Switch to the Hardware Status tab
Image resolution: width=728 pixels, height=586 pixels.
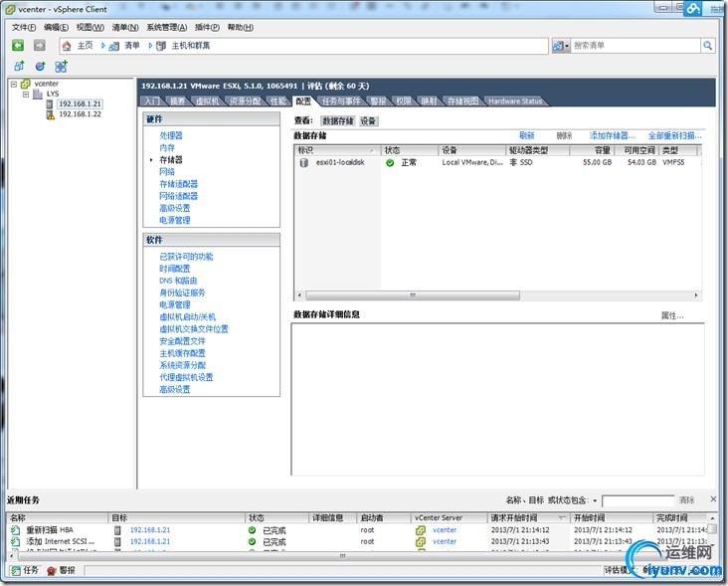pos(515,101)
